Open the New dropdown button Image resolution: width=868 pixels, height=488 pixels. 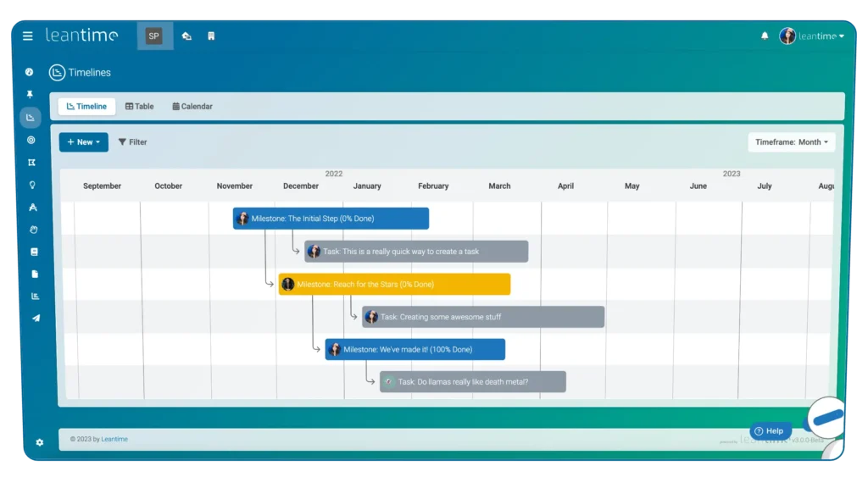click(84, 142)
